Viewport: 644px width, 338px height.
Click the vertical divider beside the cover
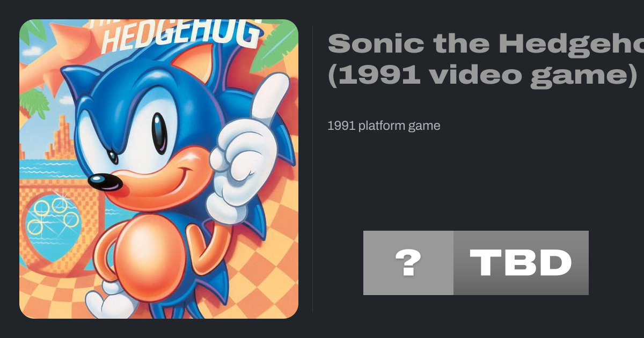pos(312,169)
